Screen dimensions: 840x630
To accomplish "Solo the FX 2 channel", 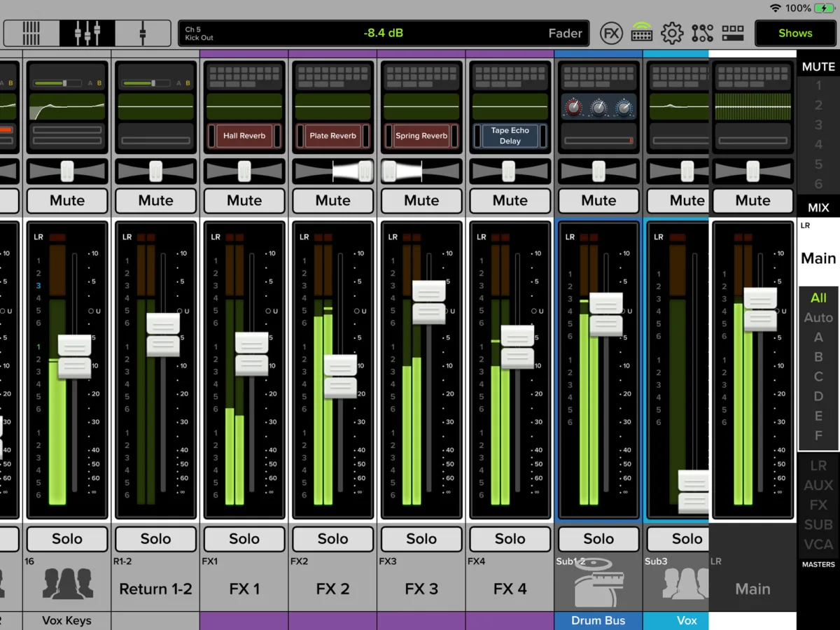I will [332, 539].
